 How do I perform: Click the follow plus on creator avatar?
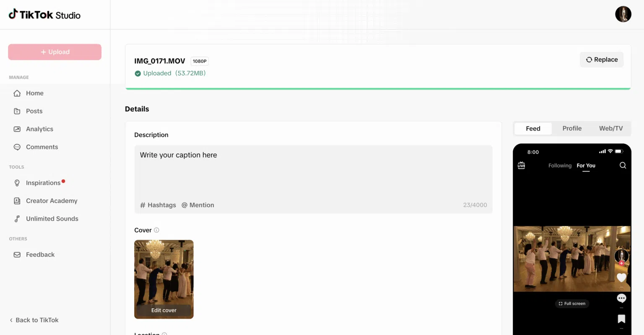(x=621, y=263)
